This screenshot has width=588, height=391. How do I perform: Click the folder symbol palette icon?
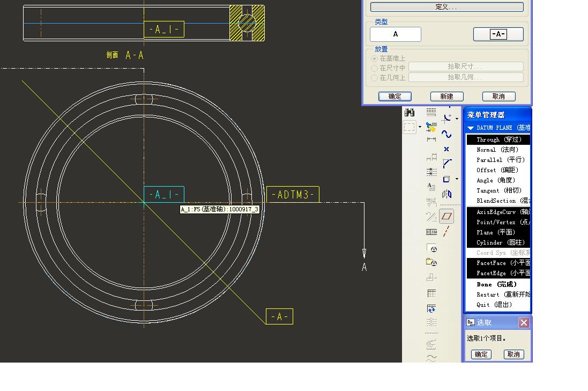pyautogui.click(x=431, y=262)
